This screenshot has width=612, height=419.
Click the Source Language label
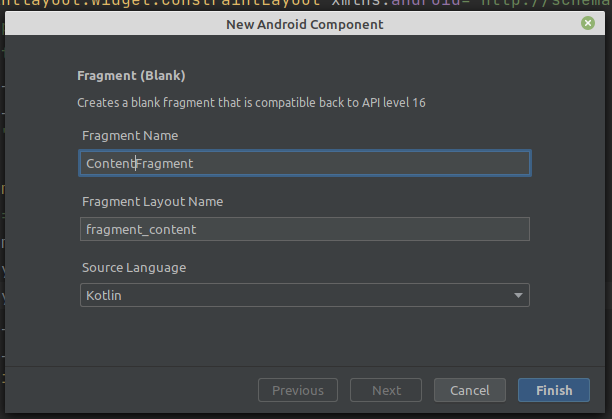click(x=134, y=268)
